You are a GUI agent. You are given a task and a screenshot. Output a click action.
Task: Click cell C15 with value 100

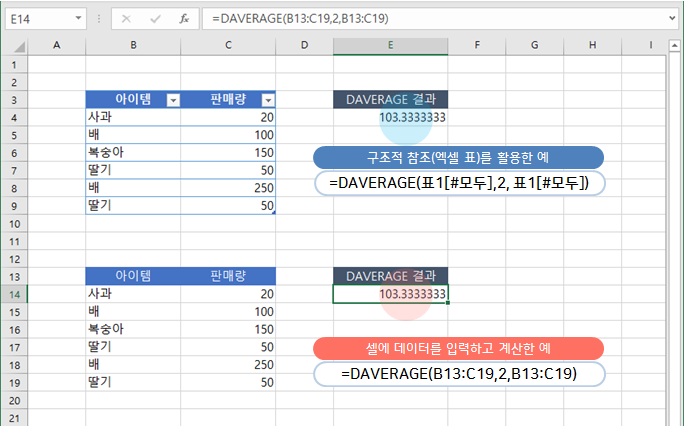(x=228, y=312)
